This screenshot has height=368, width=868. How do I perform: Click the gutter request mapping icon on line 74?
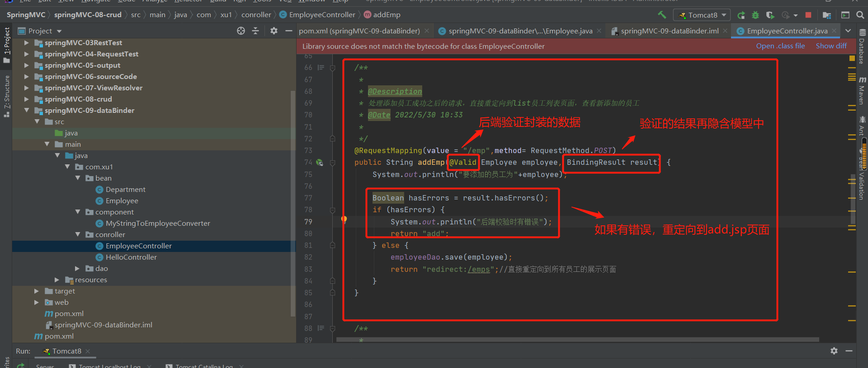[320, 163]
